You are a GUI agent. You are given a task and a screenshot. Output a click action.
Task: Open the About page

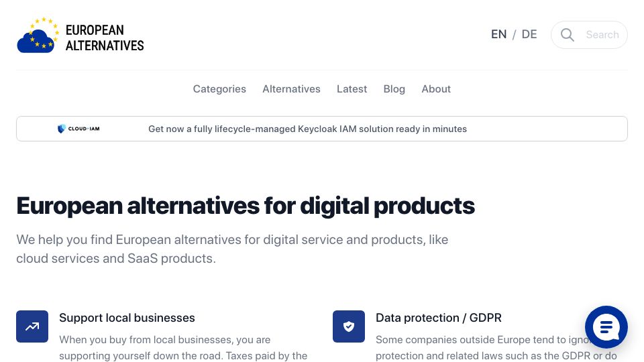click(436, 89)
